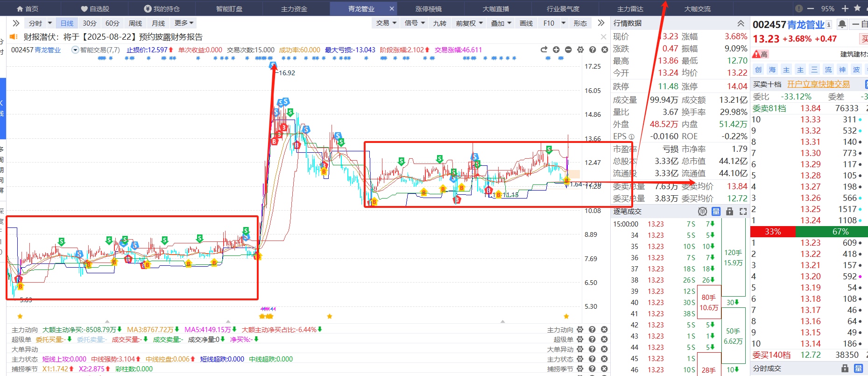Viewport: 868px width, 376px height.
Task: Click the 神 tag badge
Action: click(x=842, y=70)
